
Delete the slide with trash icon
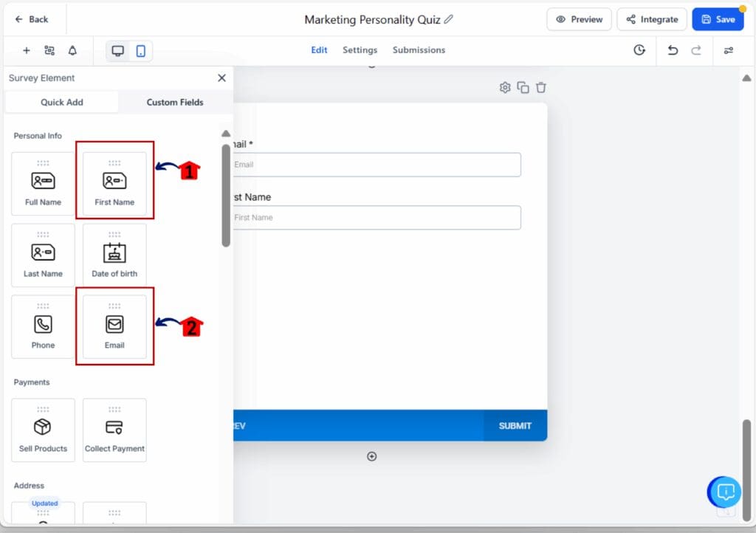[x=541, y=88]
